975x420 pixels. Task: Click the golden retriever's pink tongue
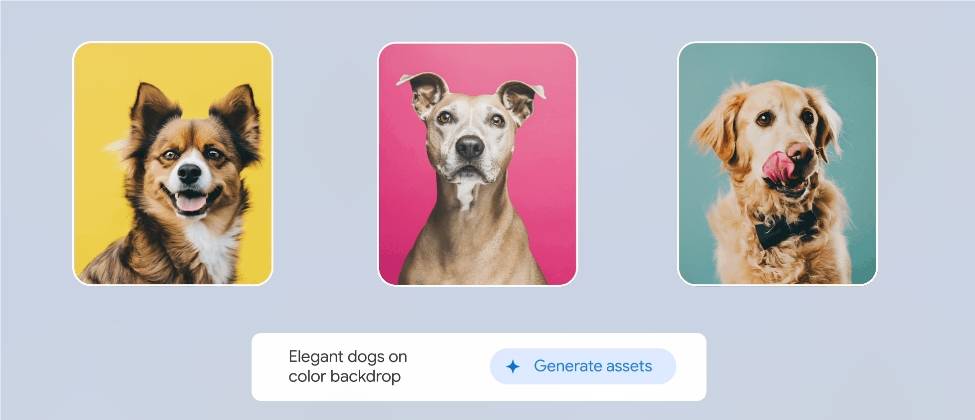778,167
